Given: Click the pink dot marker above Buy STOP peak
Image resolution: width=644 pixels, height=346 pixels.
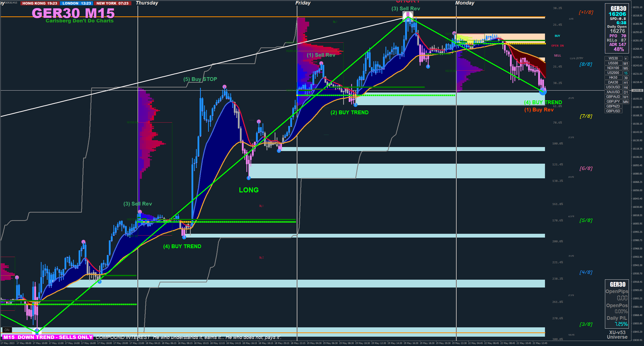Looking at the screenshot, I should click(224, 87).
